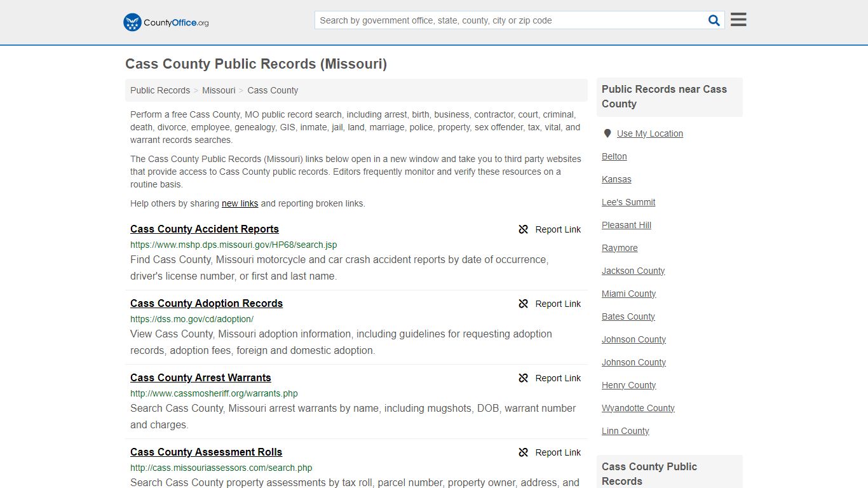
Task: Open Raymore public records
Action: 620,248
